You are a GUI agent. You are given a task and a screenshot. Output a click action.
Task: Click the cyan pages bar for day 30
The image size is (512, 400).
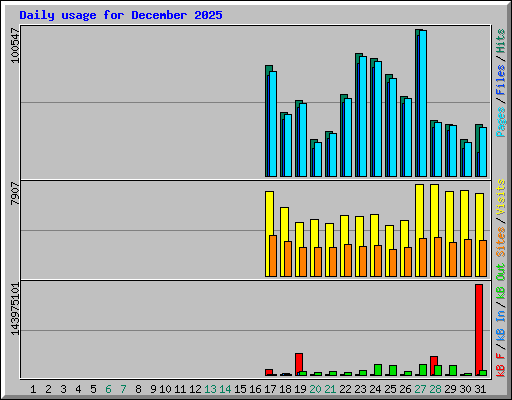click(468, 160)
